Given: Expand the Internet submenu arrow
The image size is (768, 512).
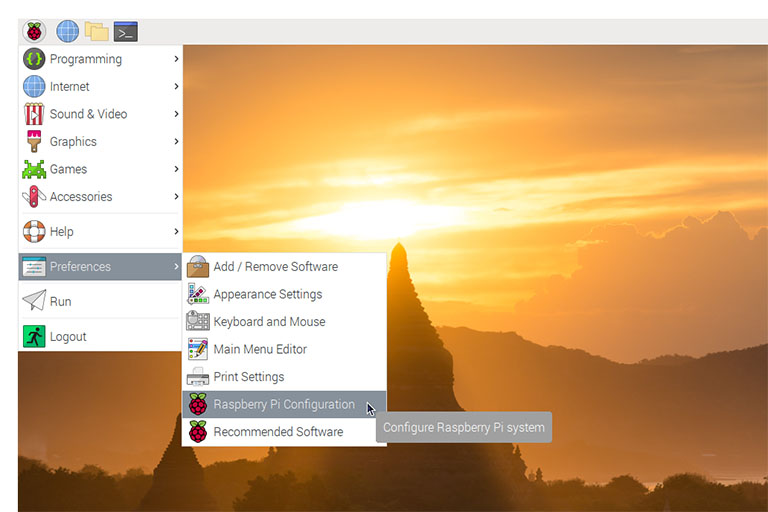Looking at the screenshot, I should click(x=176, y=86).
